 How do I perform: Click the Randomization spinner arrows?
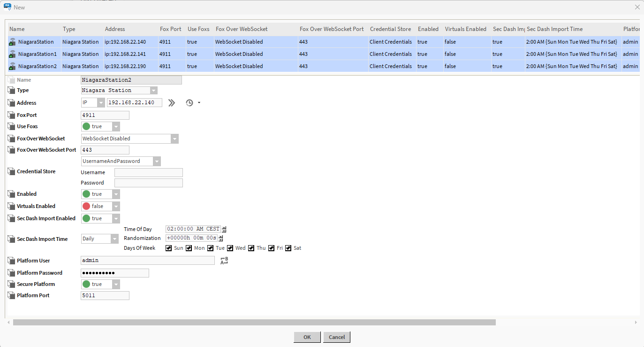tap(221, 238)
